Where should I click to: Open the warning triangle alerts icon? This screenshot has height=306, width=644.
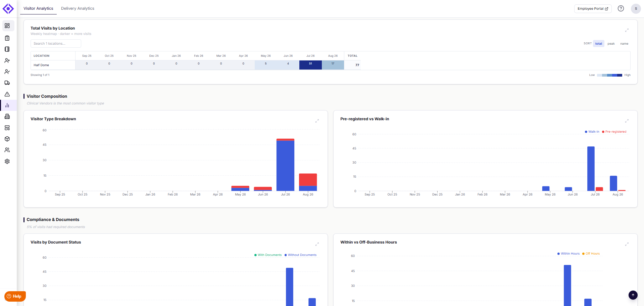pyautogui.click(x=7, y=94)
